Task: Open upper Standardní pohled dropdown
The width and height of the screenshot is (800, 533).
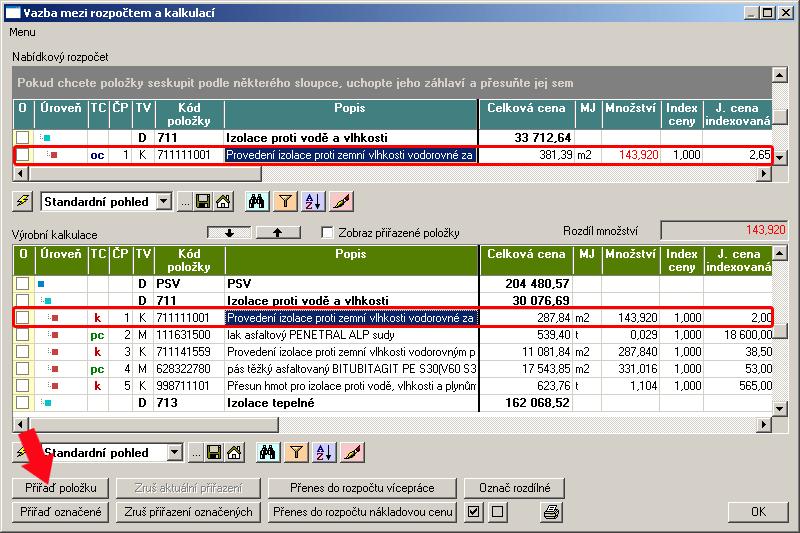Action: pos(164,201)
